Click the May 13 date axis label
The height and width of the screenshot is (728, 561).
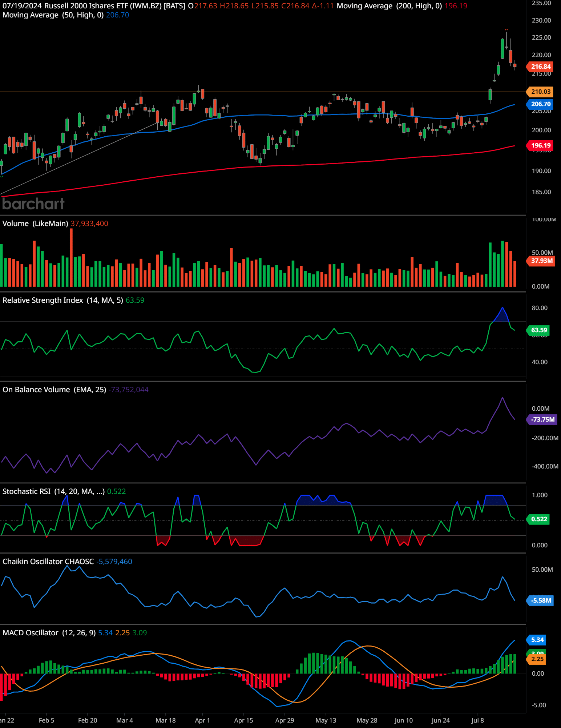(326, 720)
